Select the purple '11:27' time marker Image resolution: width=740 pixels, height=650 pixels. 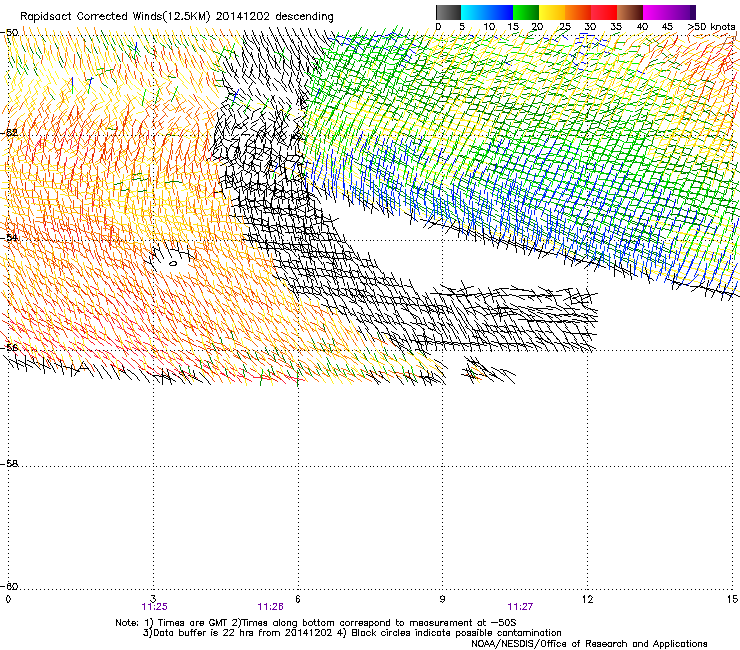[520, 607]
